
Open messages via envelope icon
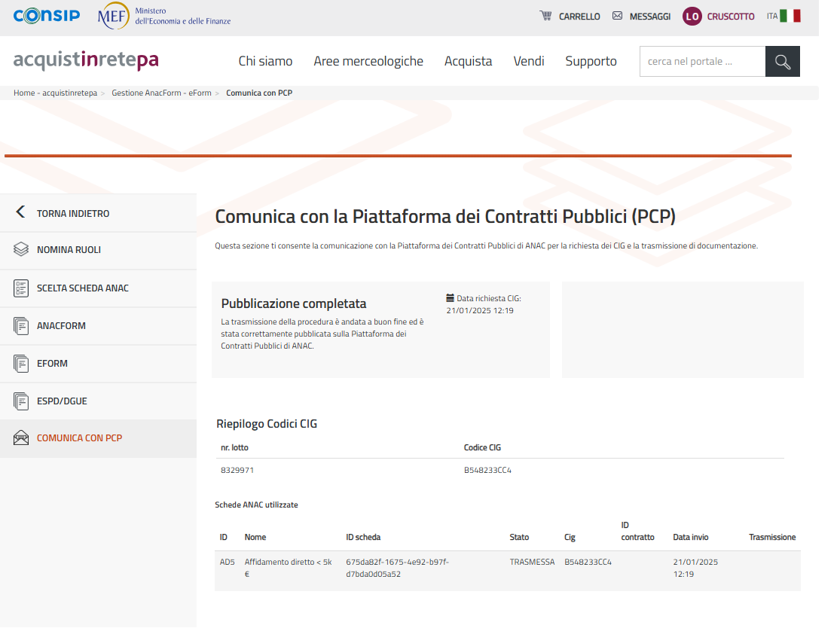click(x=618, y=16)
